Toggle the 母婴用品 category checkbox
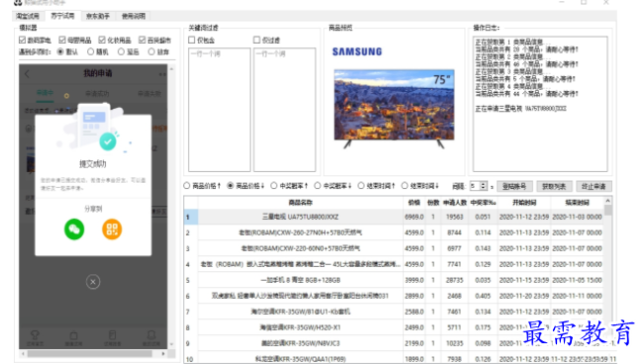This screenshot has width=643, height=364. pyautogui.click(x=62, y=40)
